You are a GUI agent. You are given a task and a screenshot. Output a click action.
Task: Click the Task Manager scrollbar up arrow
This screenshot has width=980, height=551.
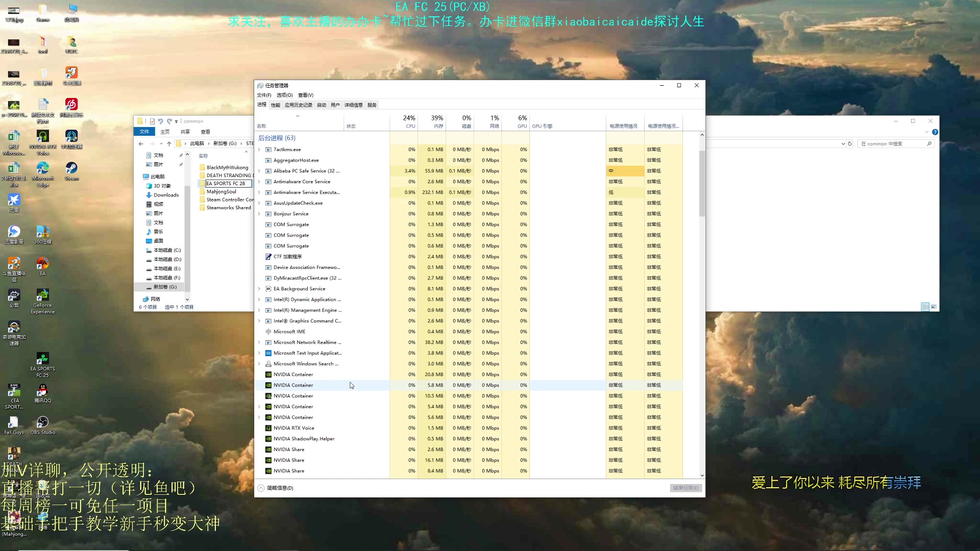702,135
